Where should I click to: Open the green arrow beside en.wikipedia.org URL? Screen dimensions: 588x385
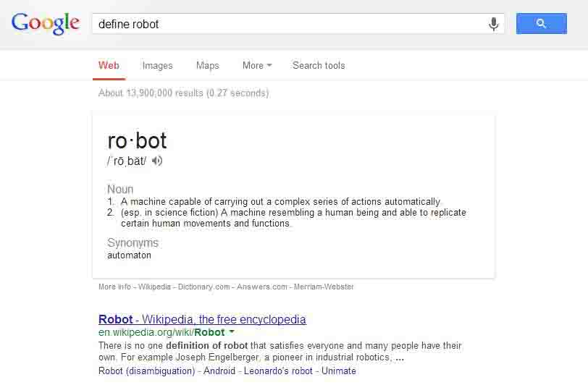[232, 331]
